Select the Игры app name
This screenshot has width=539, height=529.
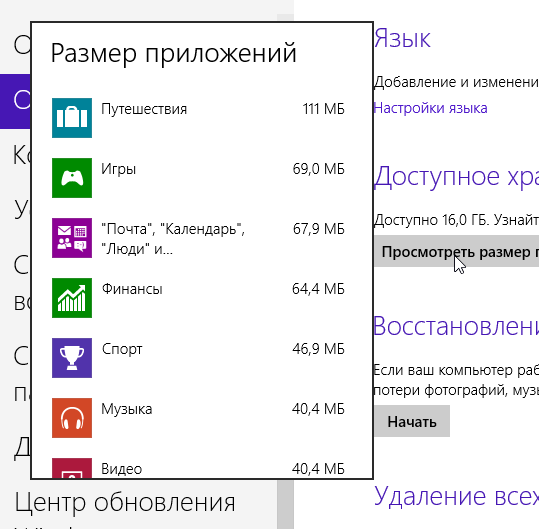pos(119,169)
